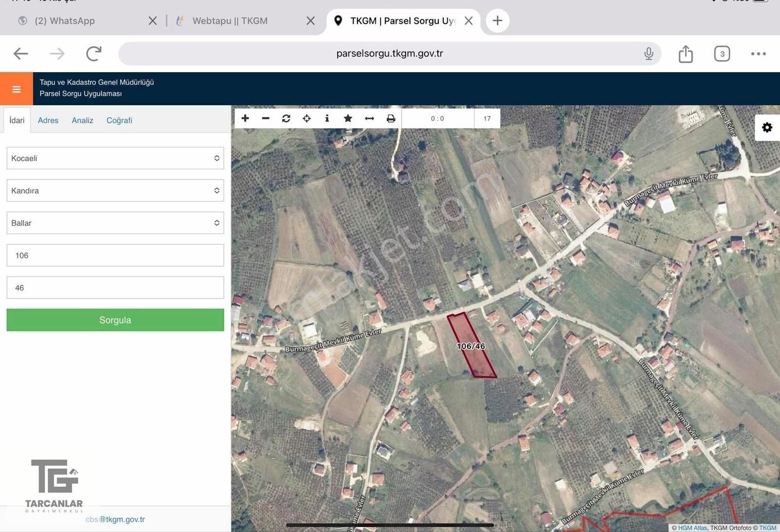This screenshot has width=780, height=532.
Task: Open a new browser tab
Action: point(497,20)
